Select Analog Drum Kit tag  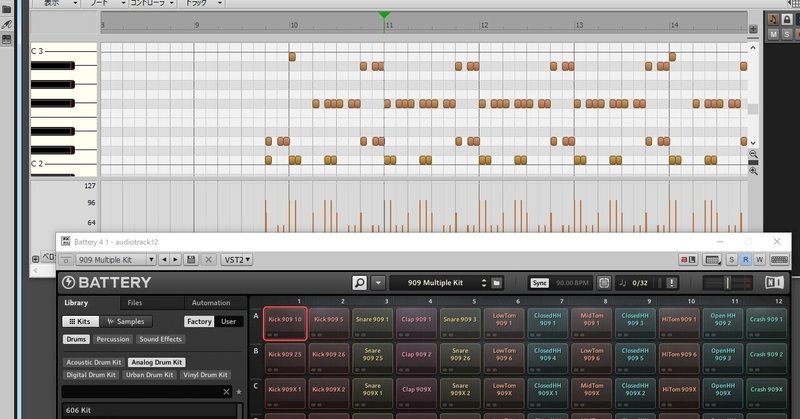point(157,362)
